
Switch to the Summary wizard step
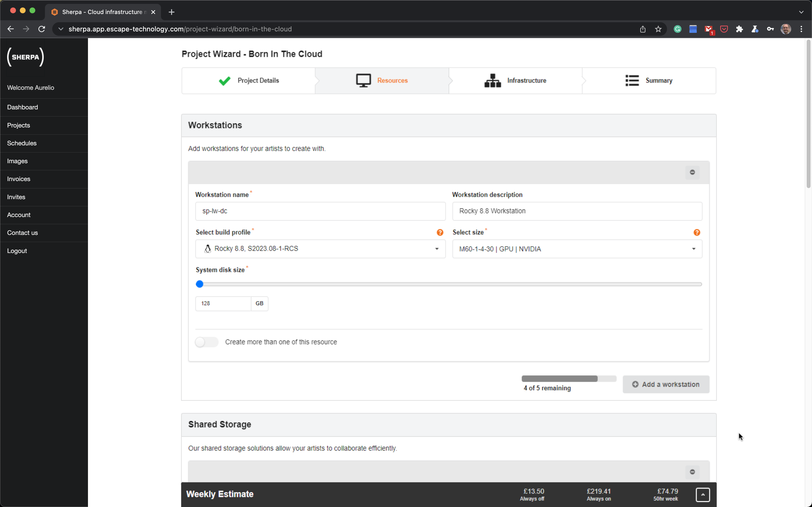pos(649,80)
